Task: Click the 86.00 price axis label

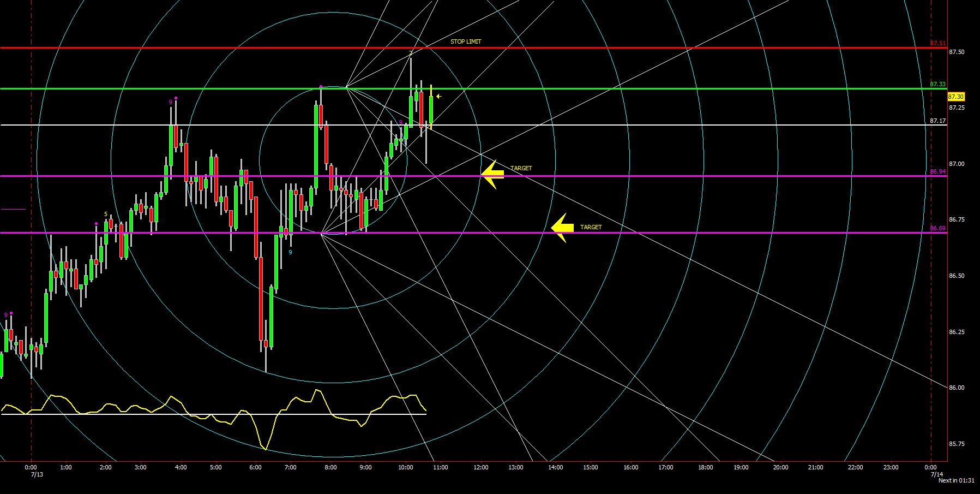Action: pyautogui.click(x=957, y=388)
